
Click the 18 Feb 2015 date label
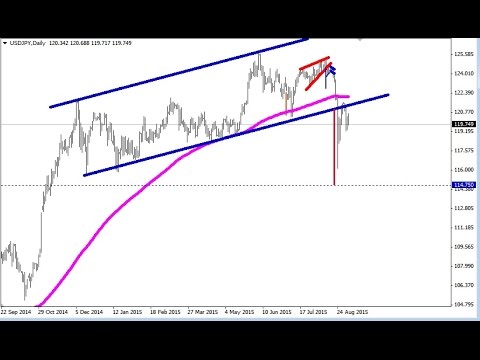tap(165, 312)
